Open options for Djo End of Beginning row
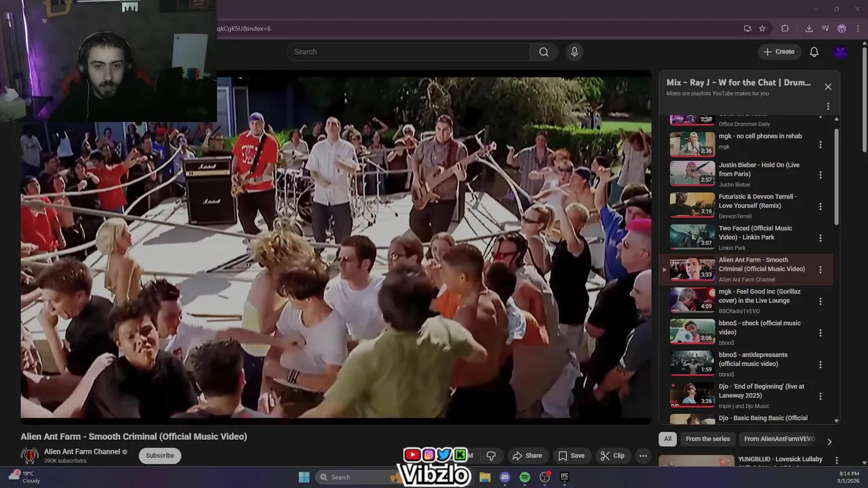The height and width of the screenshot is (488, 868). [x=820, y=396]
